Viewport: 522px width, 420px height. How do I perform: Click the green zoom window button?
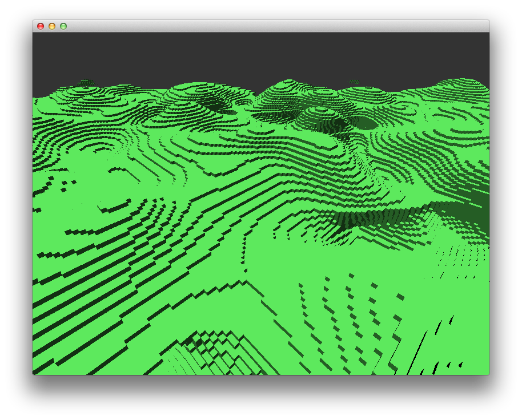click(63, 26)
